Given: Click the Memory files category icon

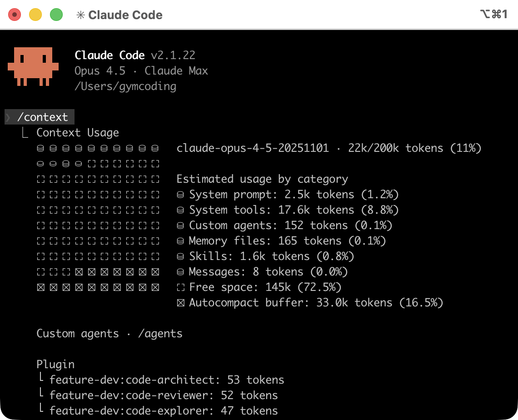Looking at the screenshot, I should pos(180,241).
